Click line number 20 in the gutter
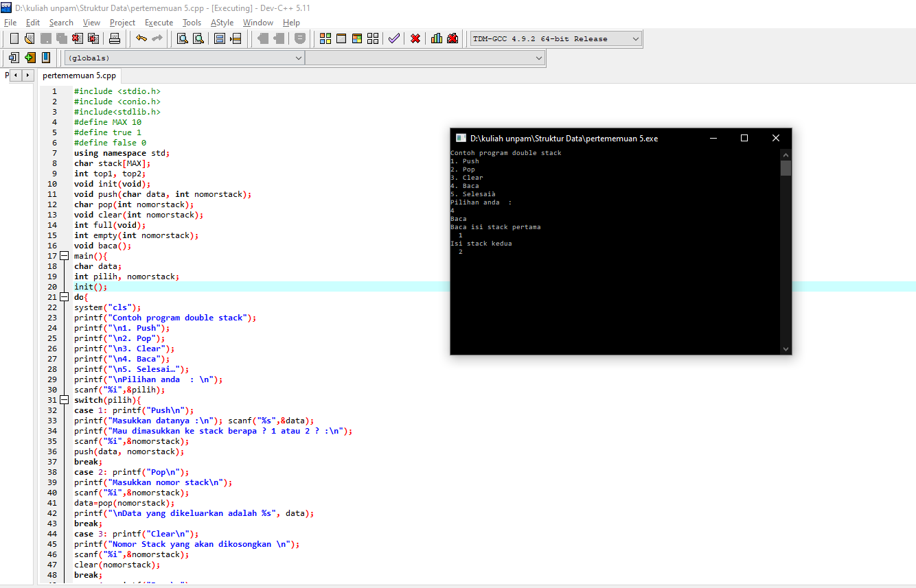The image size is (916, 588). (x=52, y=287)
